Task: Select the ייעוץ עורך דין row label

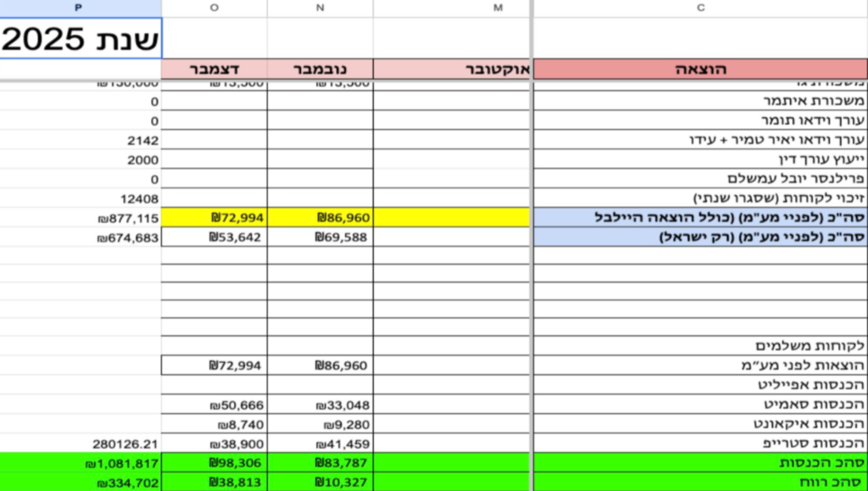Action: click(700, 159)
